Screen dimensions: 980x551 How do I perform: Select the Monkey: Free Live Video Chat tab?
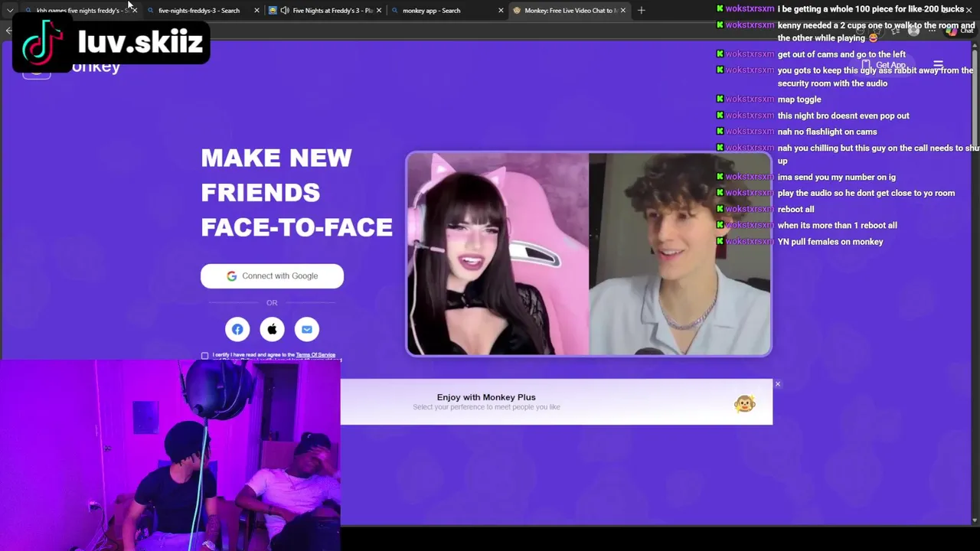point(570,11)
